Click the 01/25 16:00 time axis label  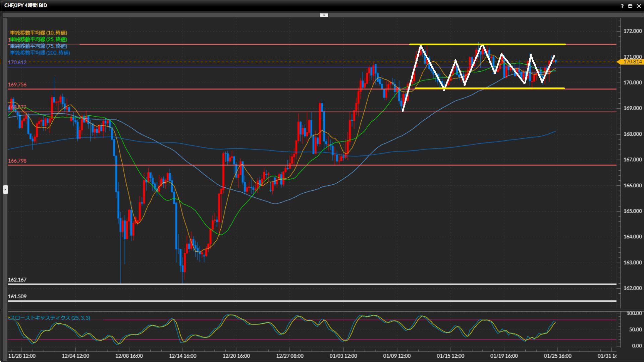[557, 356]
